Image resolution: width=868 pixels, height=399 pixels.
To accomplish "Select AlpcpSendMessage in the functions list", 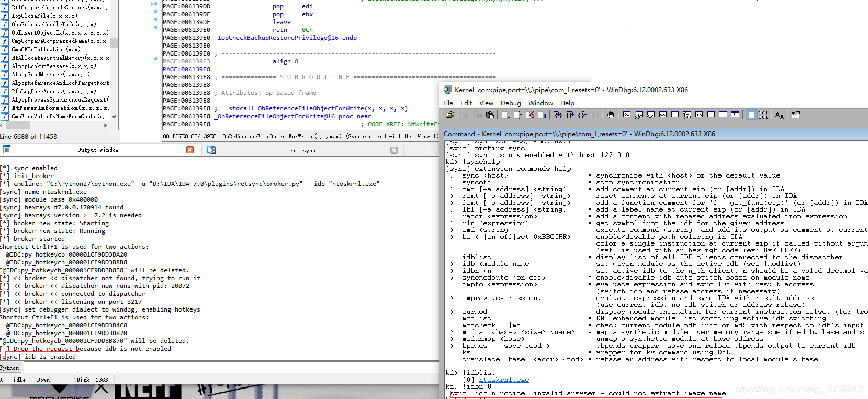I will point(51,74).
